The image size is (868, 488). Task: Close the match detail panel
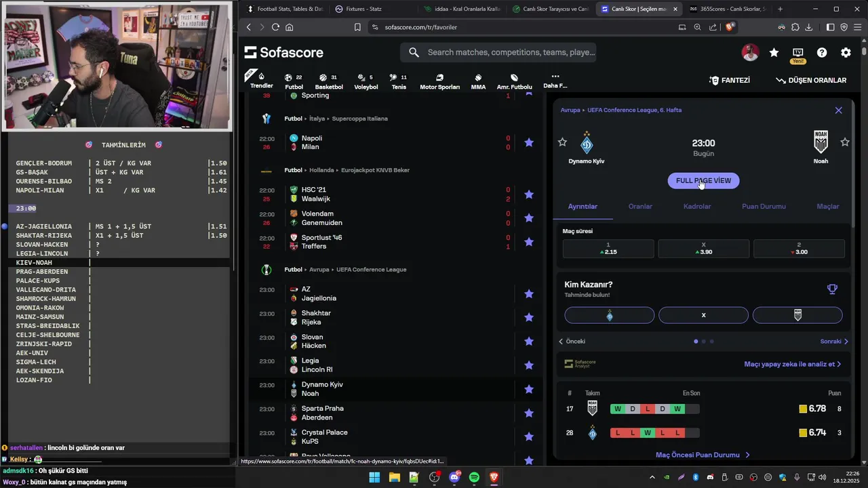pyautogui.click(x=839, y=110)
